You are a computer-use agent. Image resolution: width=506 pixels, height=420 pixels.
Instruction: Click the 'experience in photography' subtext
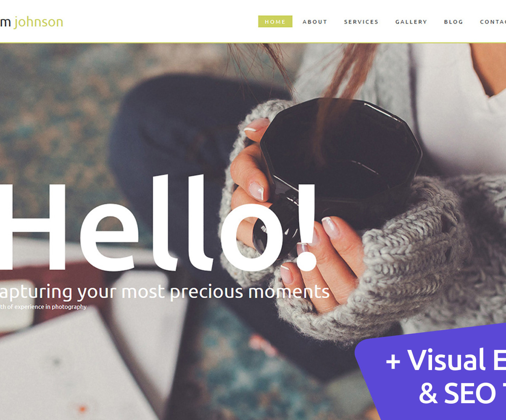pyautogui.click(x=43, y=307)
